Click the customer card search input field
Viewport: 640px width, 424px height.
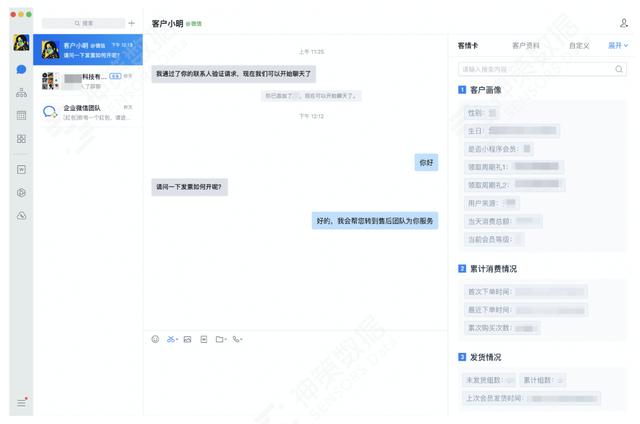click(x=542, y=69)
